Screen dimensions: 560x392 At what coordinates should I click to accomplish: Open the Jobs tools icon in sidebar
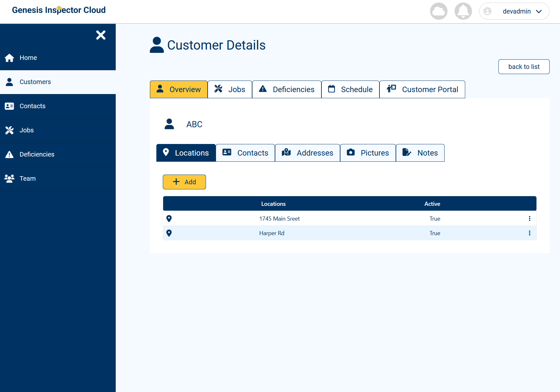(x=9, y=130)
